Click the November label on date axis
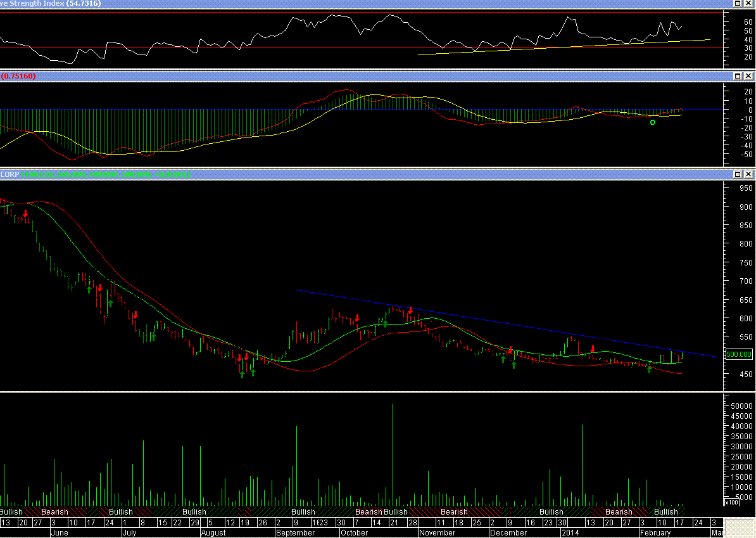This screenshot has height=538, width=756. point(437,533)
